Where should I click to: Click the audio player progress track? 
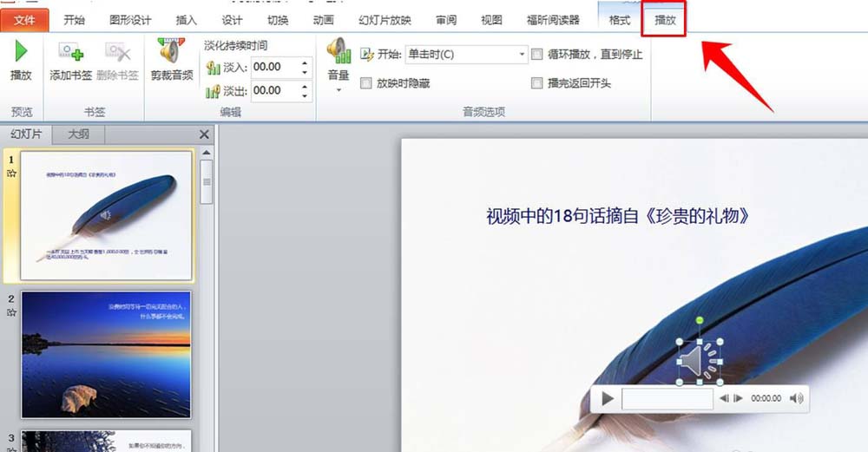coord(667,398)
